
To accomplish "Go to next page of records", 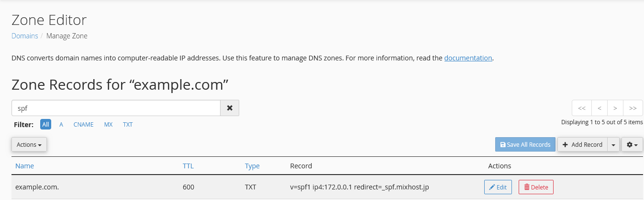I will coord(615,108).
